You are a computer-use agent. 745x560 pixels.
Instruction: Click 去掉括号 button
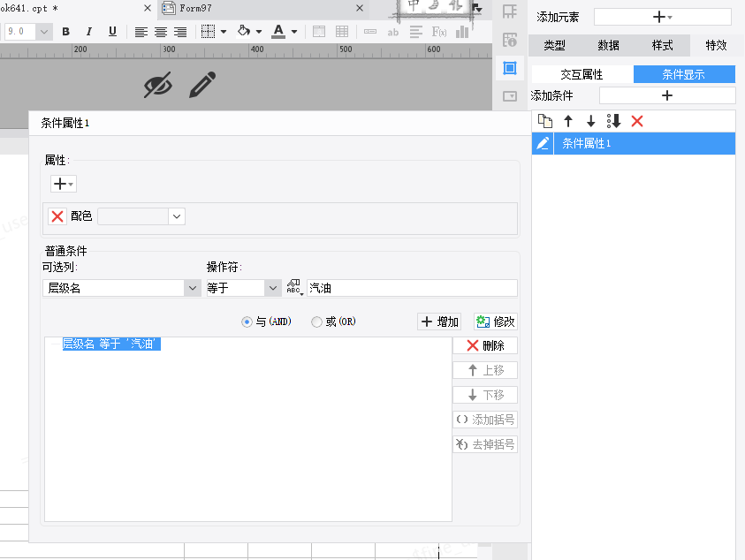485,444
